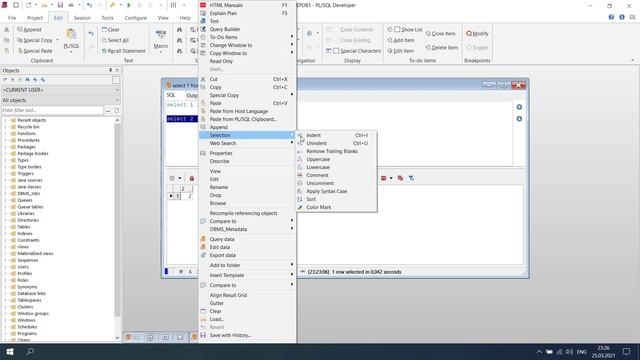Toggle the Show List checkbox

tap(397, 29)
